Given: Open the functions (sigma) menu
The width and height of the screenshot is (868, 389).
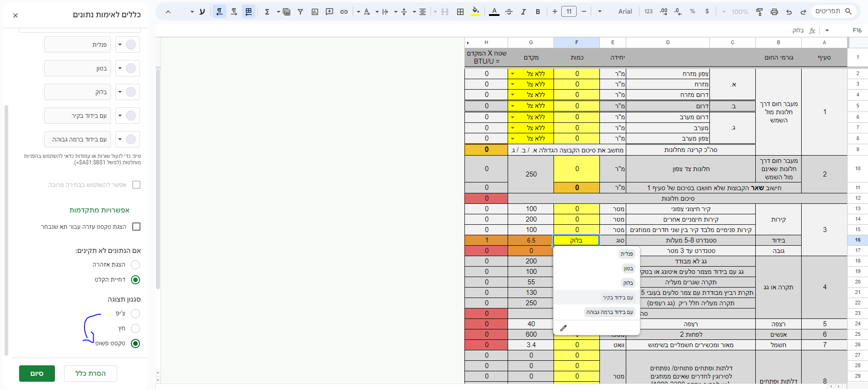Looking at the screenshot, I should (x=267, y=12).
